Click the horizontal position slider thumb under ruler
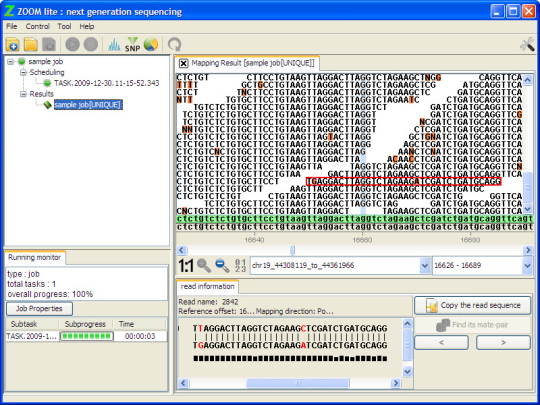This screenshot has width=540, height=405. [292, 250]
